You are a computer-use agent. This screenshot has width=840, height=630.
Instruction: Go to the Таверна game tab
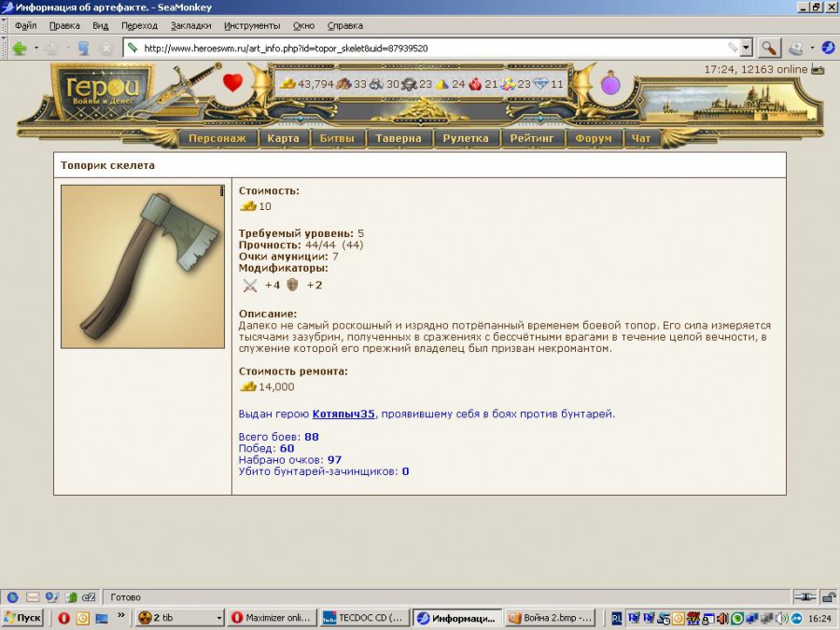399,138
